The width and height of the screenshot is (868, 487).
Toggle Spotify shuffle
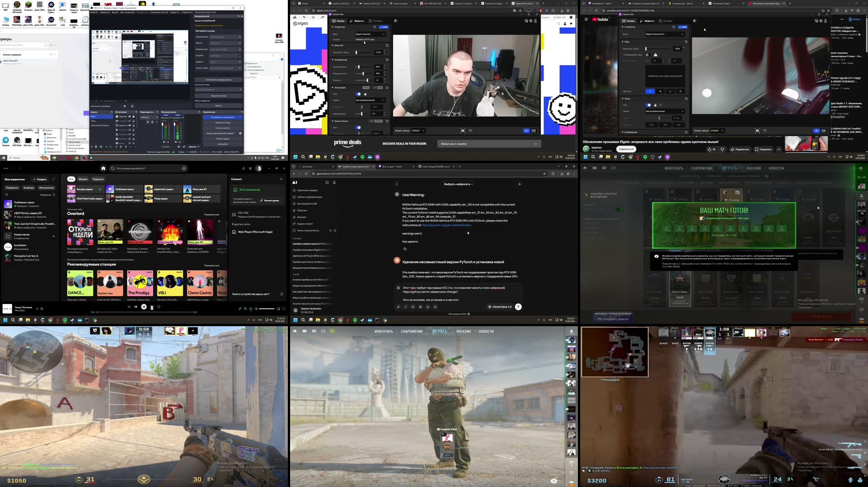(x=129, y=307)
